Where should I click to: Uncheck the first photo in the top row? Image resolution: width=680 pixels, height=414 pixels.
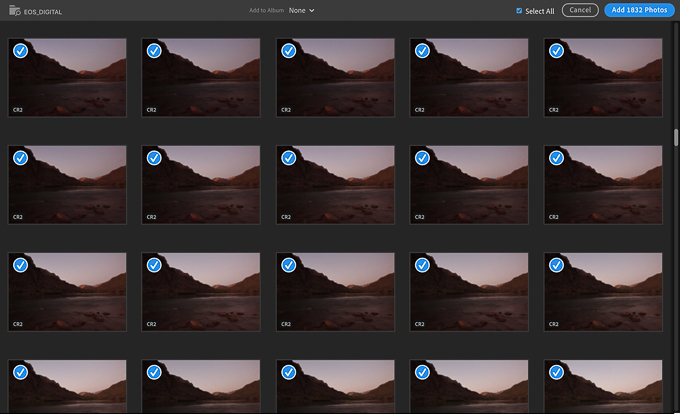pyautogui.click(x=20, y=51)
